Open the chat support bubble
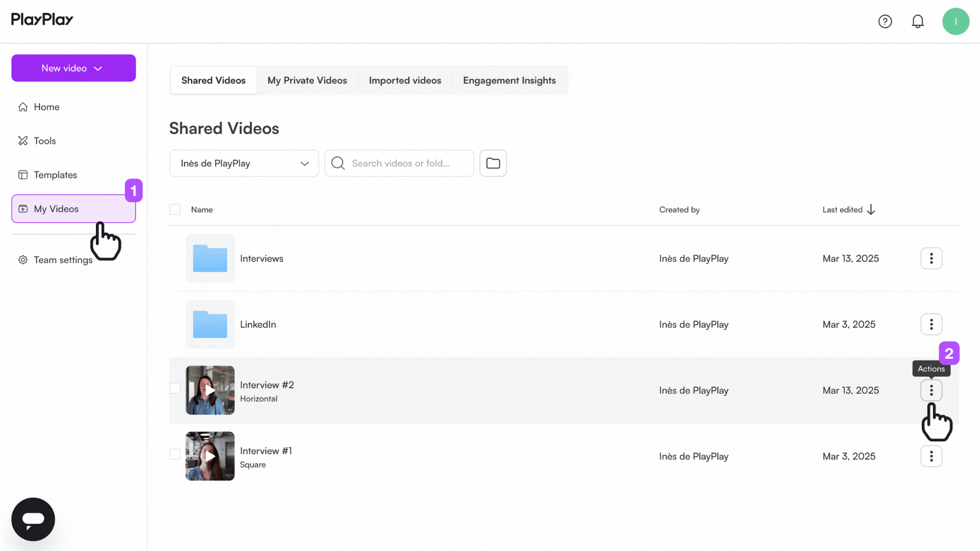This screenshot has width=980, height=551. 33,519
